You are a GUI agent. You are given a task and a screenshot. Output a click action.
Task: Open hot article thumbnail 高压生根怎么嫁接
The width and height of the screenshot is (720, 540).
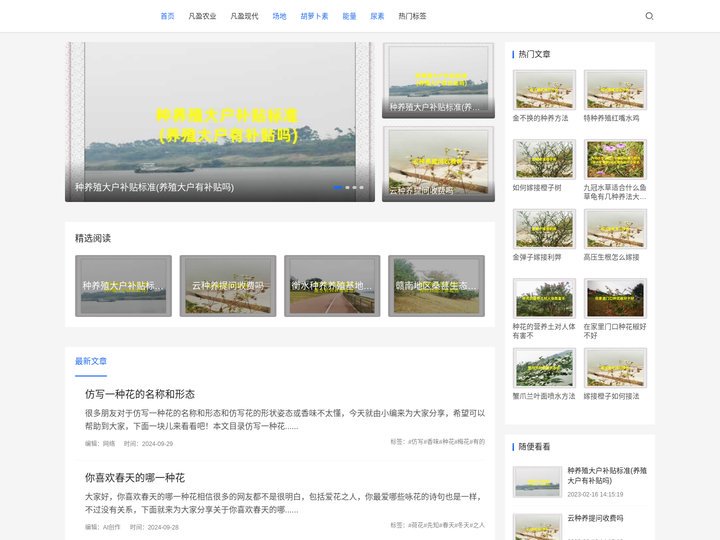click(x=615, y=229)
